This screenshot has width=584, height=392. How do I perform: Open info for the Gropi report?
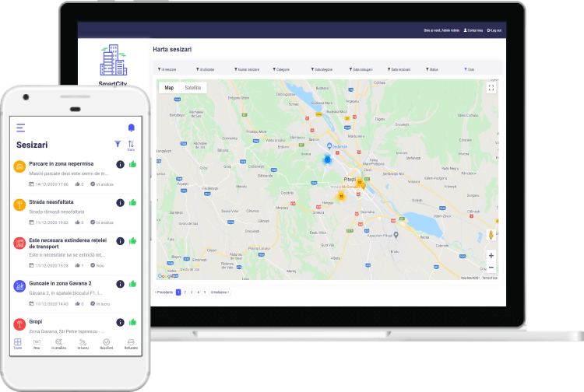tap(120, 323)
